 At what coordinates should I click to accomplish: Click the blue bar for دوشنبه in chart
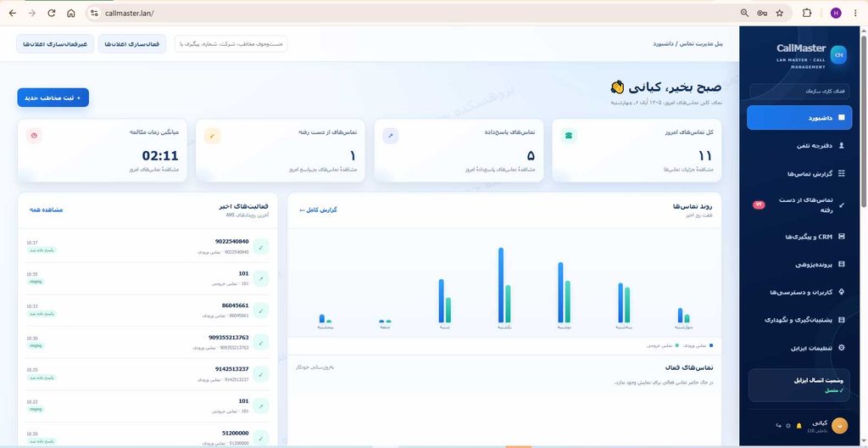(561, 292)
